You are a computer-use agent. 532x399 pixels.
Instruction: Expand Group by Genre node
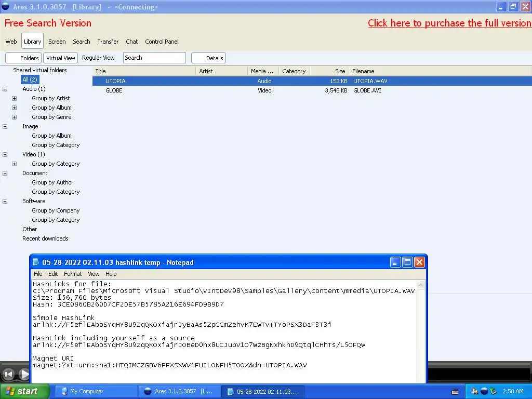pyautogui.click(x=14, y=117)
